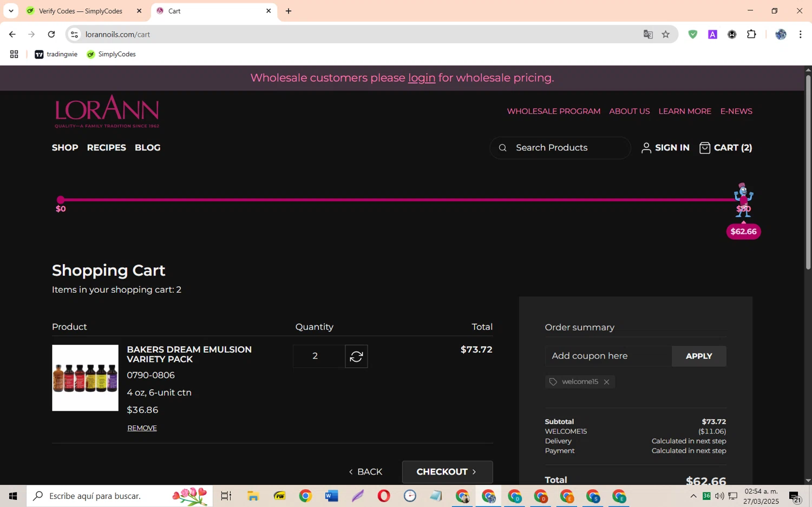Screen dimensions: 812x507
Task: Open Google Translate page icon
Action: coord(648,35)
